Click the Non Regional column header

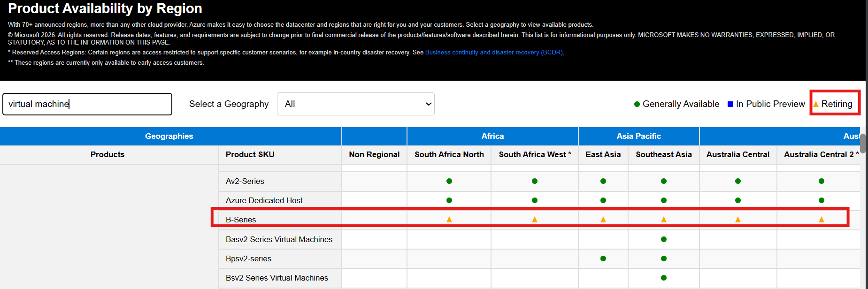pos(374,155)
